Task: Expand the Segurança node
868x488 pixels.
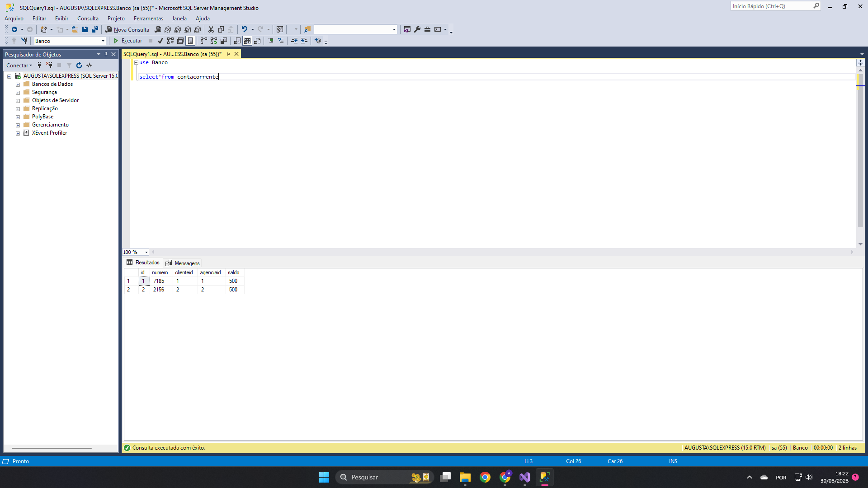Action: (x=18, y=93)
